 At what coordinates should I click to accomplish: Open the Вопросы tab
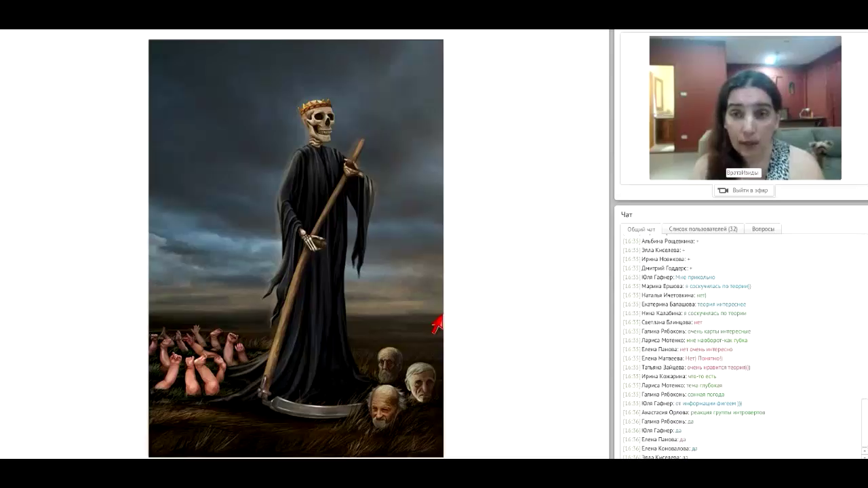763,229
